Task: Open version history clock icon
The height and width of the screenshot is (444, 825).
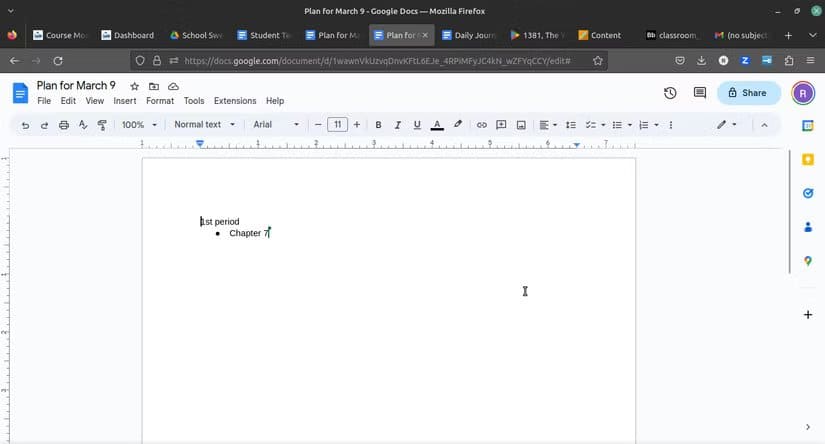Action: pos(670,93)
